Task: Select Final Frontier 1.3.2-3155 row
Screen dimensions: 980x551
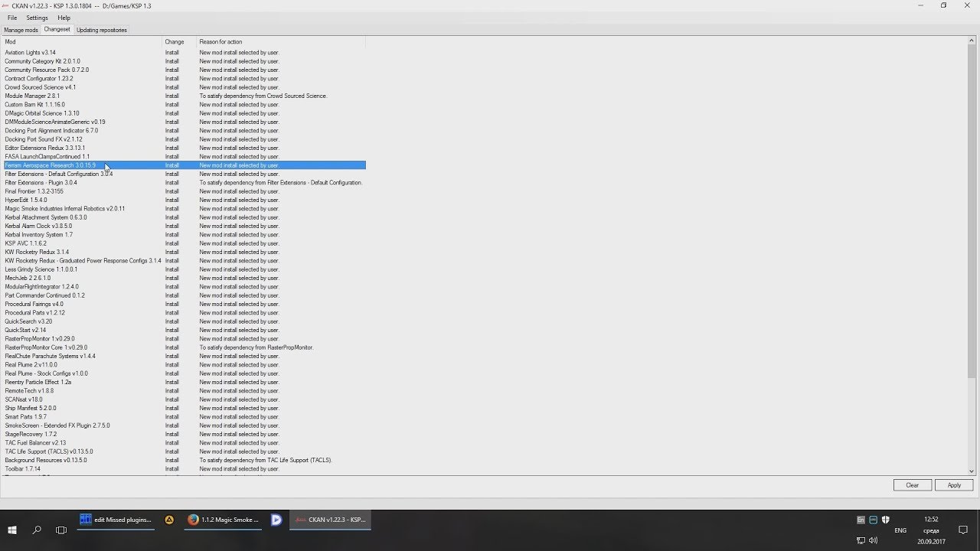Action: pyautogui.click(x=184, y=191)
